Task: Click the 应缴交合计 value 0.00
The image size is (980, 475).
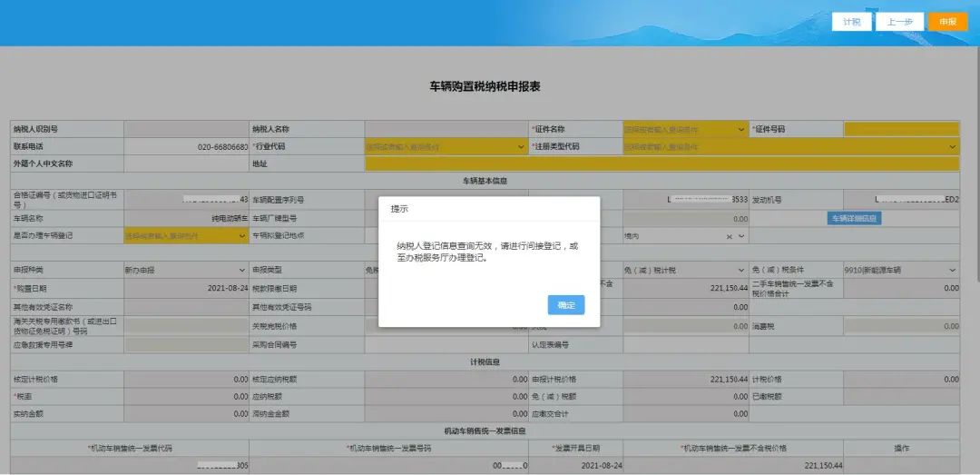Action: [686, 413]
